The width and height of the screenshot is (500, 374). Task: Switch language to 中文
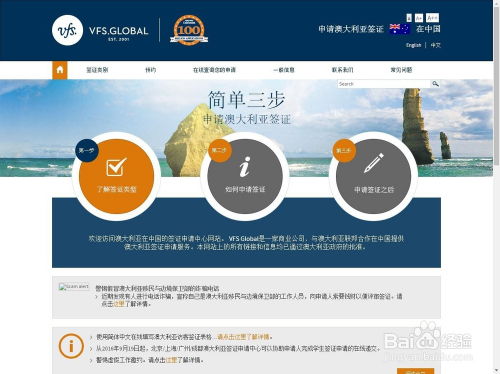[435, 45]
